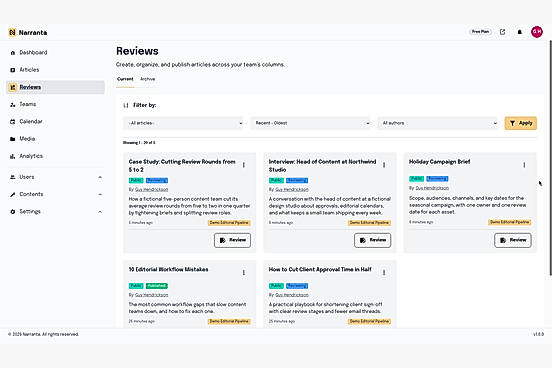This screenshot has width=552, height=368.
Task: Click the Contents pencil icon
Action: pos(13,194)
